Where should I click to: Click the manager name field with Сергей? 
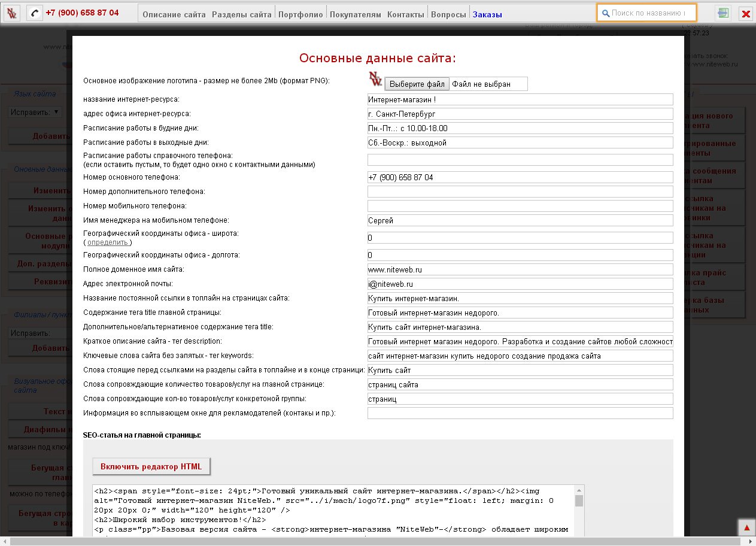(x=520, y=220)
